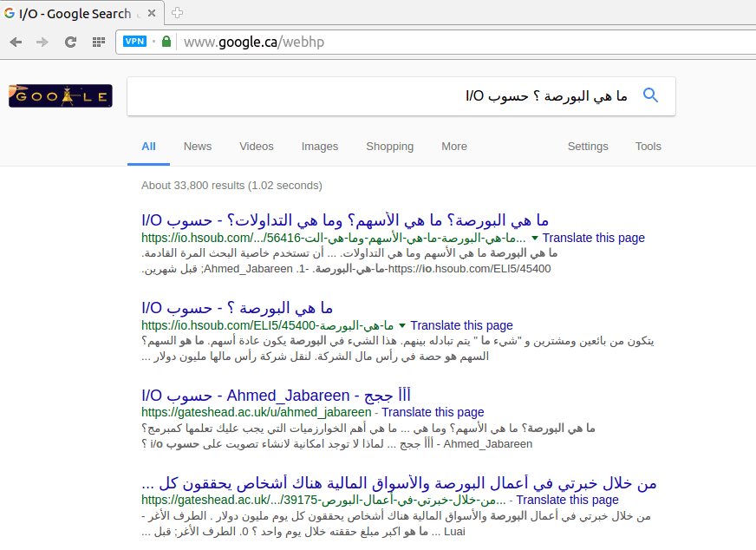Go back using the browser back arrow
Image resolution: width=756 pixels, height=550 pixels.
[16, 42]
